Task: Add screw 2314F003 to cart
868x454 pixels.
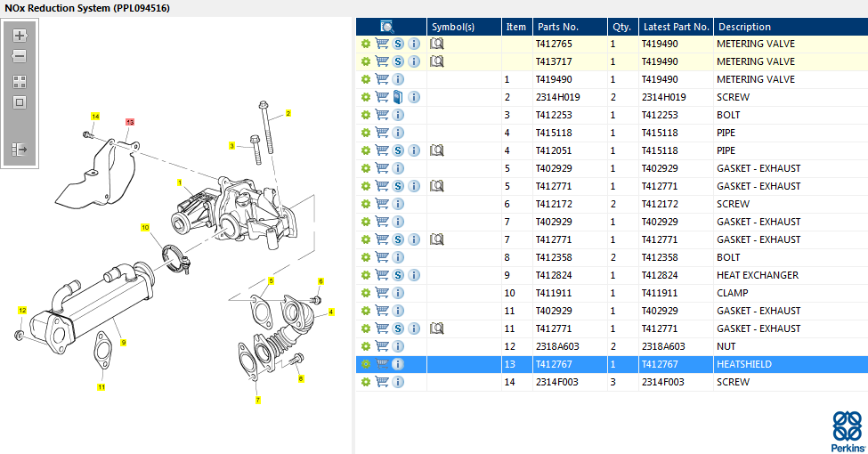Action: pyautogui.click(x=382, y=382)
